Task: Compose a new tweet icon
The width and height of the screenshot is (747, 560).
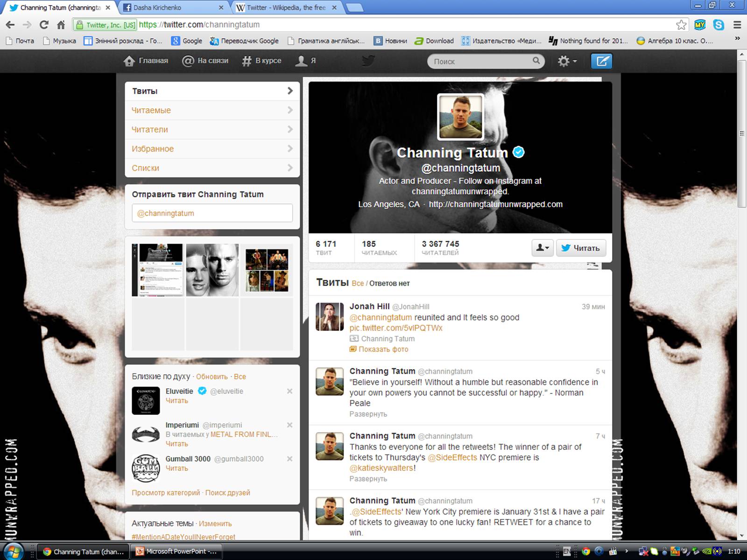Action: point(601,61)
